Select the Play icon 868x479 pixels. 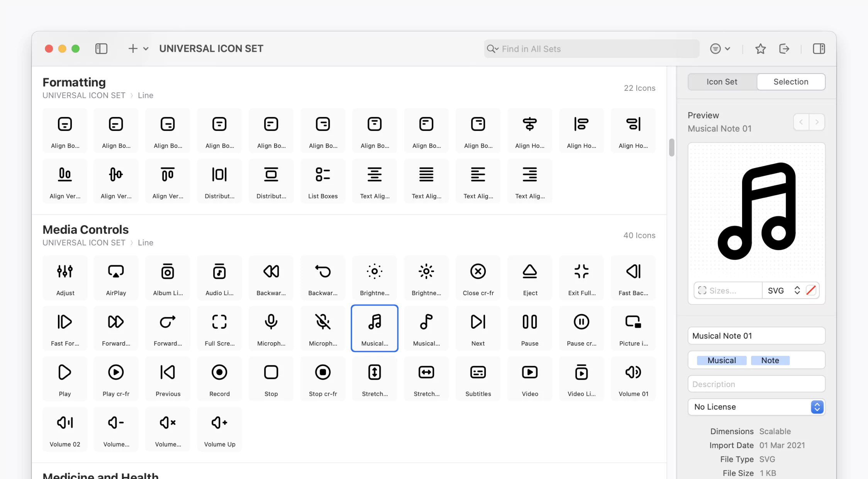coord(65,379)
